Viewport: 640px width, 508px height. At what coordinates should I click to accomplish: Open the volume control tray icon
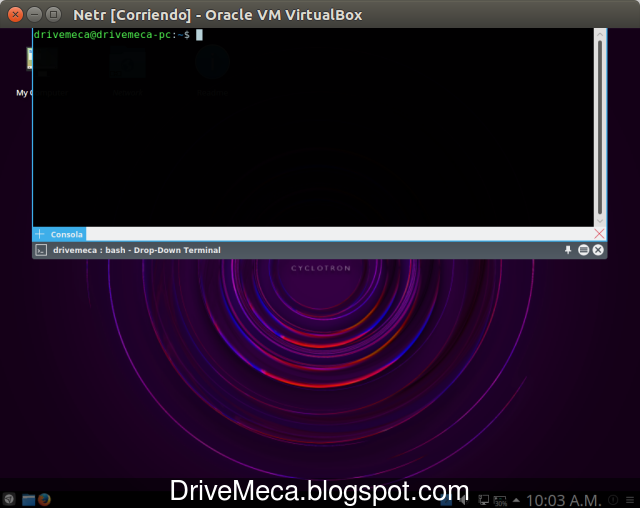(463, 500)
